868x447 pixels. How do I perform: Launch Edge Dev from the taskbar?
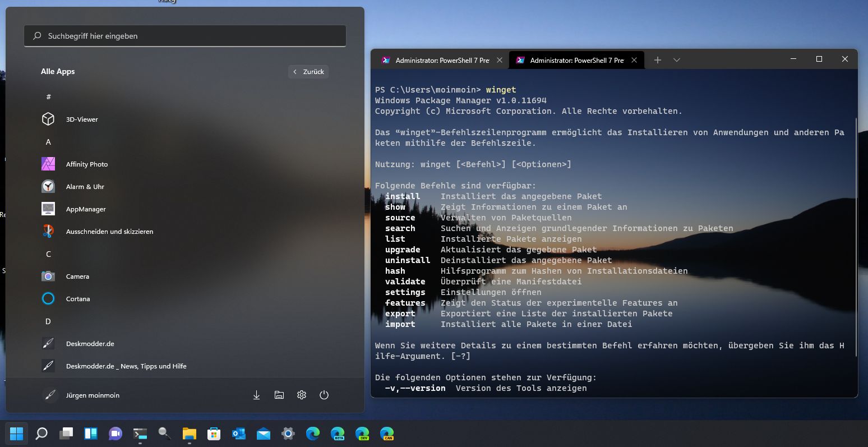pyautogui.click(x=362, y=434)
